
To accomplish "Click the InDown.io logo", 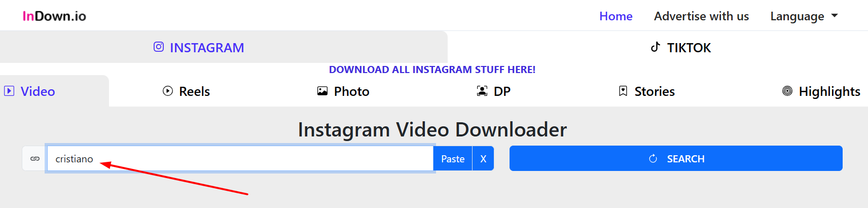I will pyautogui.click(x=54, y=16).
